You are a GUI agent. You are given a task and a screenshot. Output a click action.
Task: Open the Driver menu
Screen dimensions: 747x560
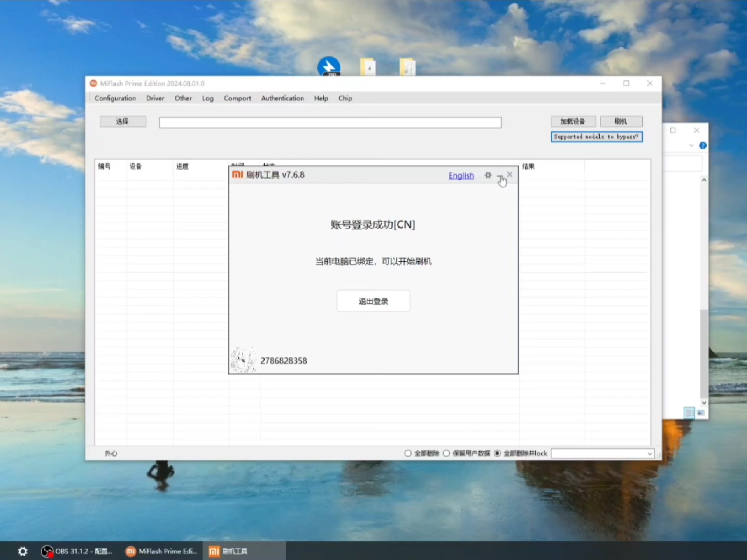coord(155,98)
